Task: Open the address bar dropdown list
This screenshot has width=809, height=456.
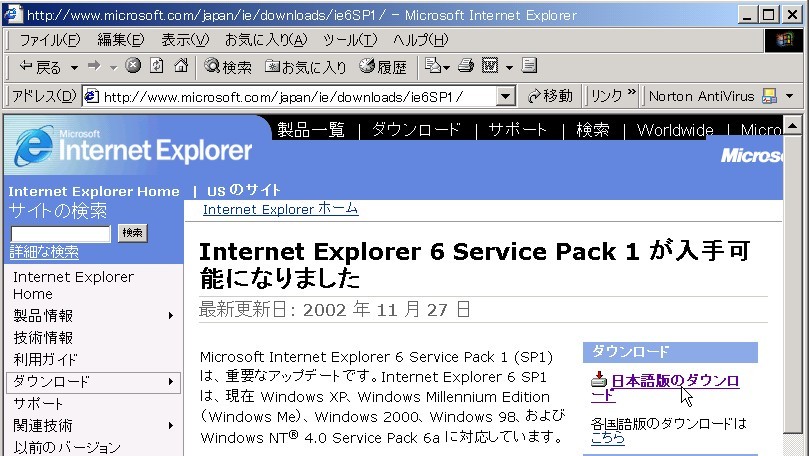Action: point(506,97)
